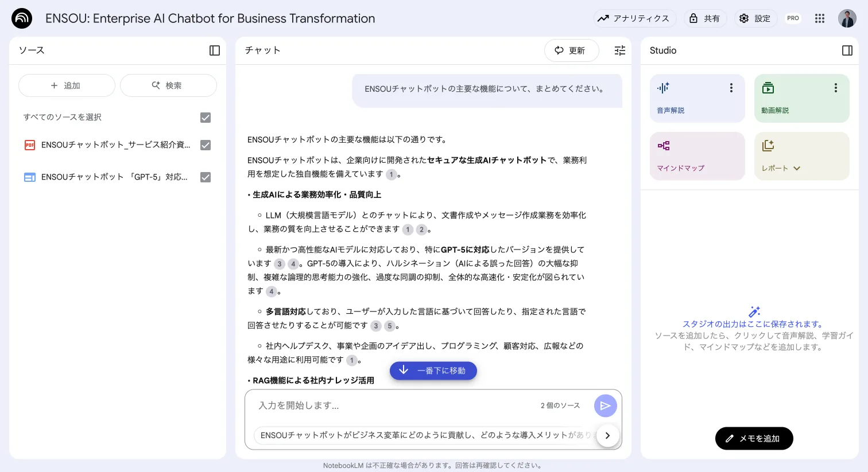This screenshot has height=472, width=868.
Task: Open the Audio Overview (音声解説) card
Action: click(697, 98)
